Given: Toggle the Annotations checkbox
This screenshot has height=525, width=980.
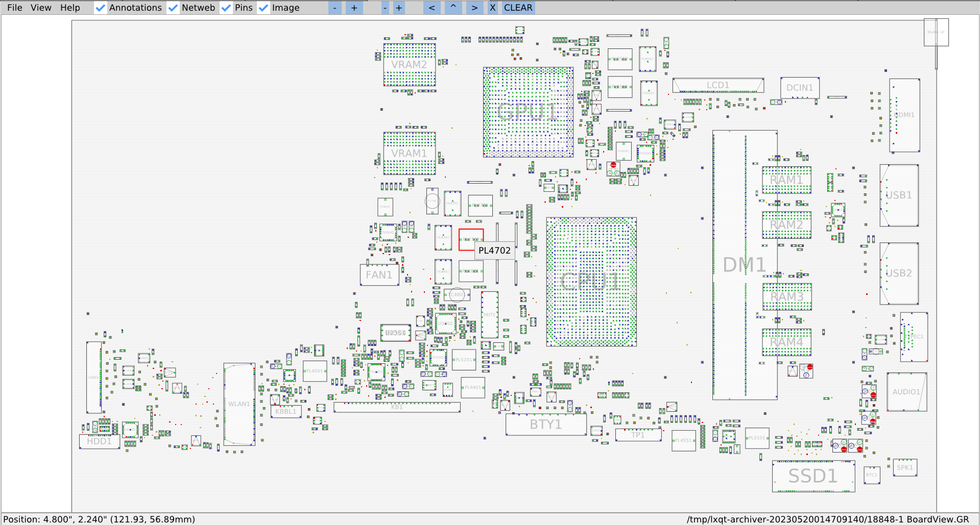Looking at the screenshot, I should pos(101,8).
